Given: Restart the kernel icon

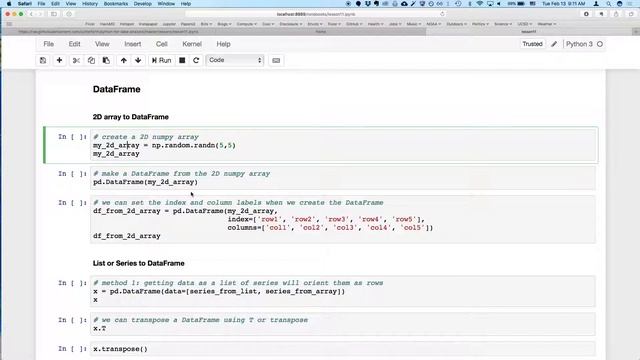Looking at the screenshot, I should 196,60.
